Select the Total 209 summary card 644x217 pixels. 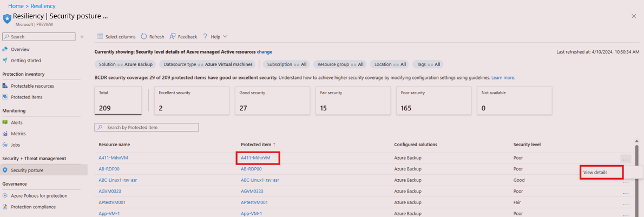[x=119, y=100]
